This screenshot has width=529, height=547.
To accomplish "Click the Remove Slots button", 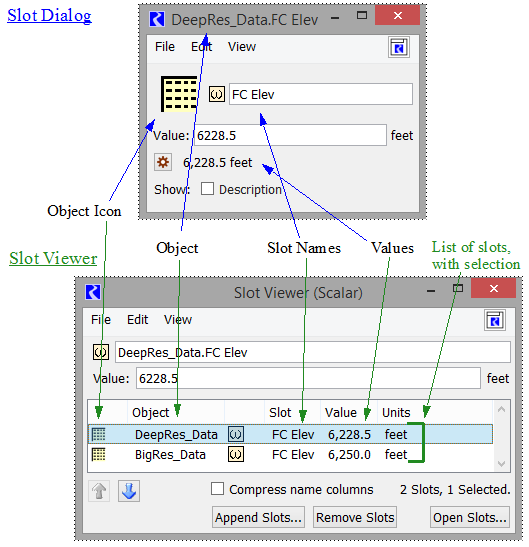I will pyautogui.click(x=355, y=517).
